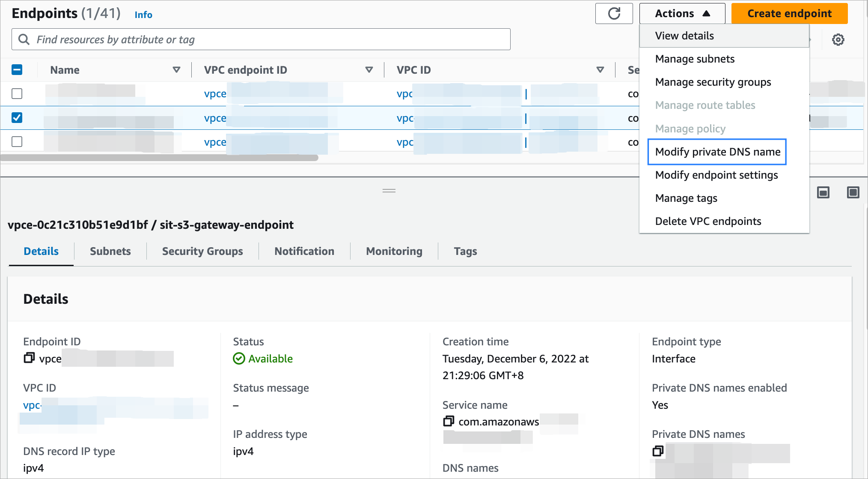Collapse the Actions dropdown button
This screenshot has width=868, height=479.
tap(682, 14)
